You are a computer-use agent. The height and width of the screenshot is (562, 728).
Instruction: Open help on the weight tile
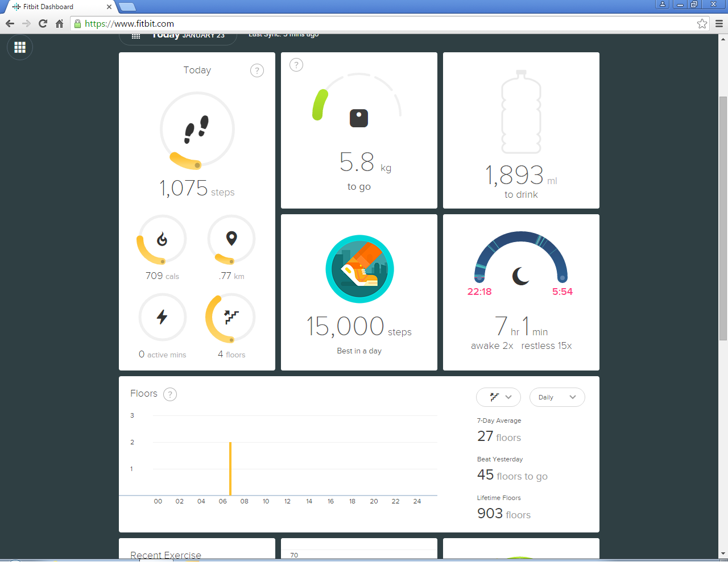296,65
